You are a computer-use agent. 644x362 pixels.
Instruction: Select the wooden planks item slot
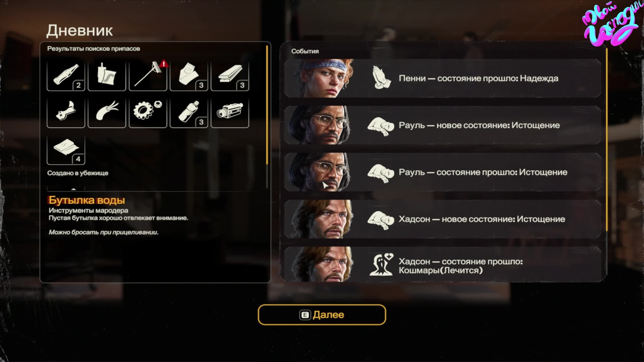tap(230, 75)
